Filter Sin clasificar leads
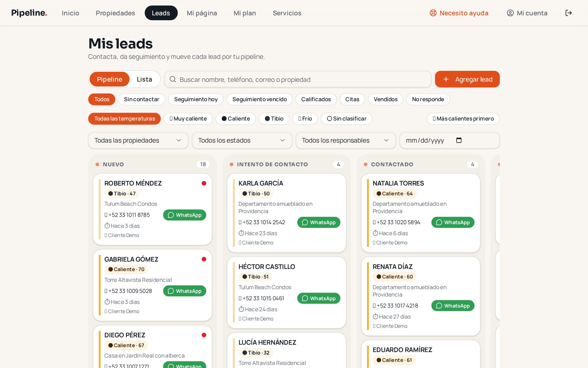The image size is (588, 368). pyautogui.click(x=346, y=119)
